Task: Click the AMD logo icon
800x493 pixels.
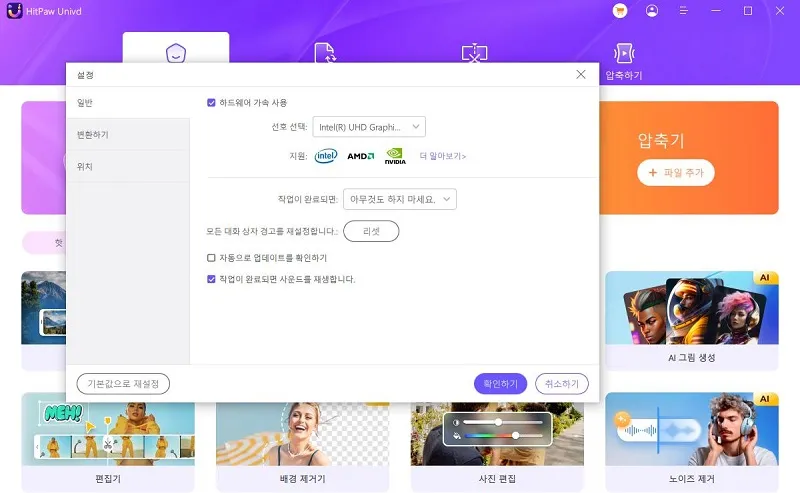Action: [361, 156]
